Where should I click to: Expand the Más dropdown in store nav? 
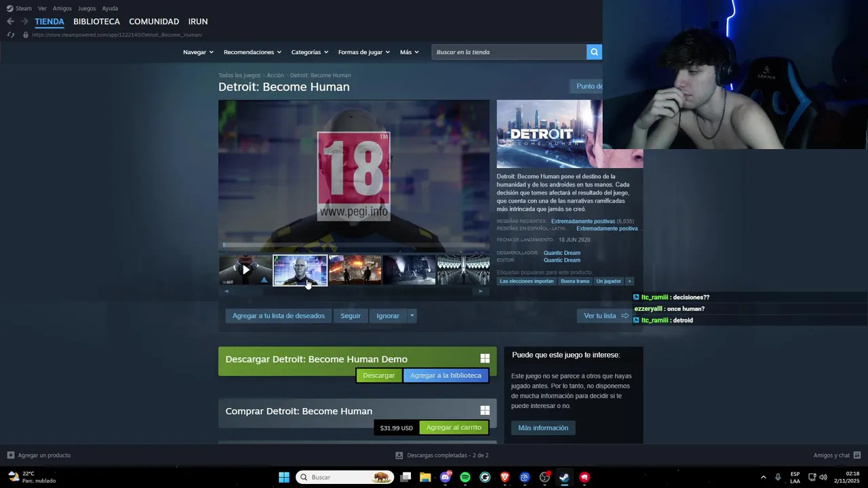tap(409, 52)
